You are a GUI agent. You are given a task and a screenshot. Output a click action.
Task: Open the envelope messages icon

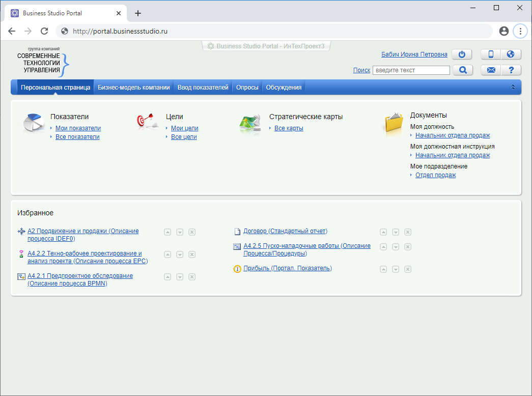click(x=491, y=70)
